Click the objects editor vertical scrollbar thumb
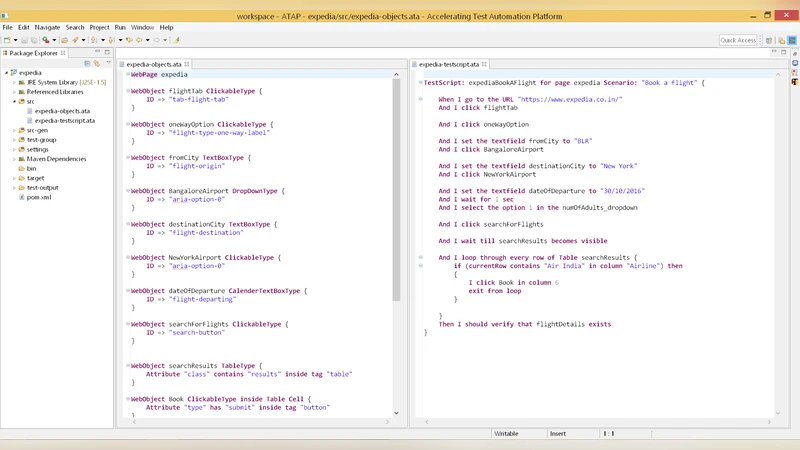This screenshot has width=800, height=450. [396, 190]
